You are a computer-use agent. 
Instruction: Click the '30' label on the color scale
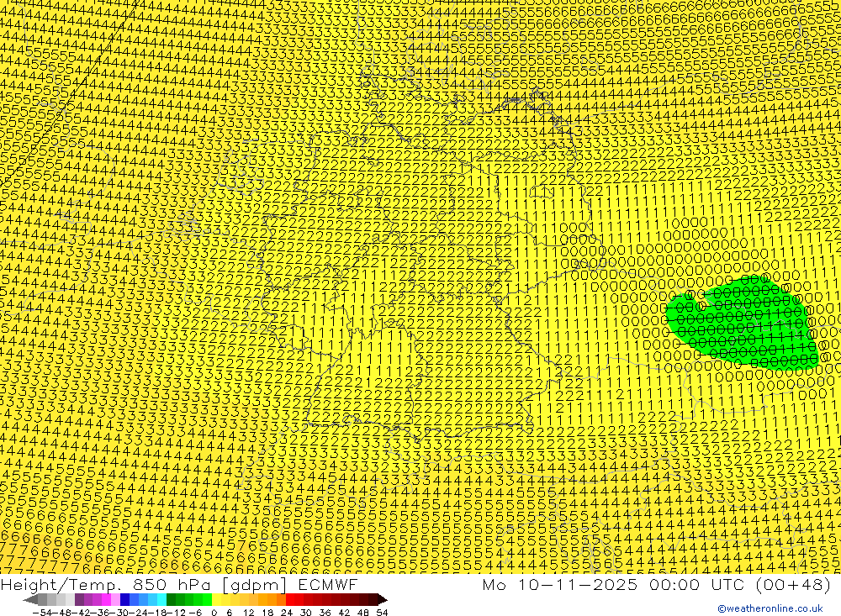(306, 613)
